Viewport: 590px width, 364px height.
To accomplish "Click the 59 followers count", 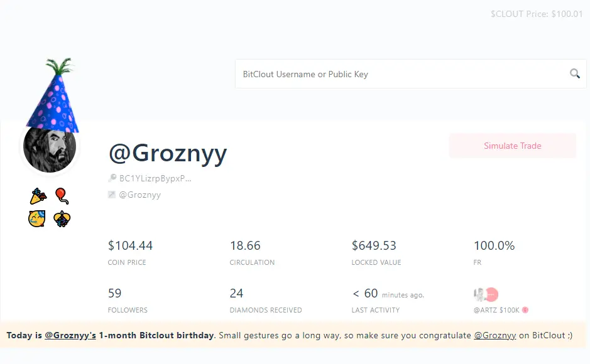I will click(x=115, y=293).
